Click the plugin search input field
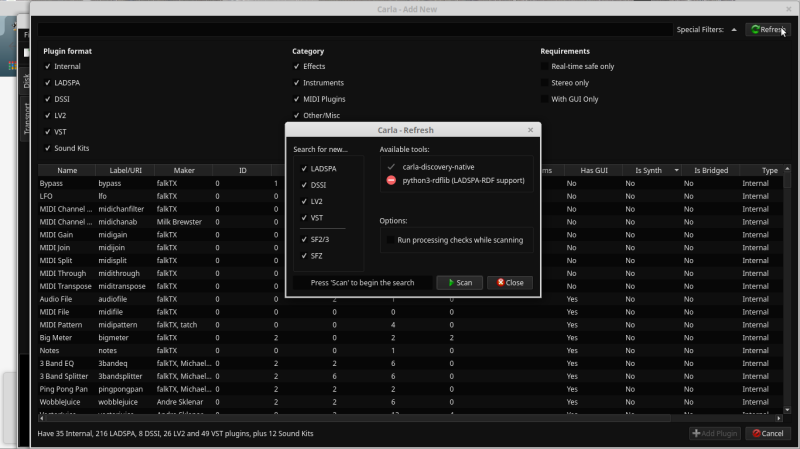Image resolution: width=800 pixels, height=449 pixels. (x=355, y=30)
